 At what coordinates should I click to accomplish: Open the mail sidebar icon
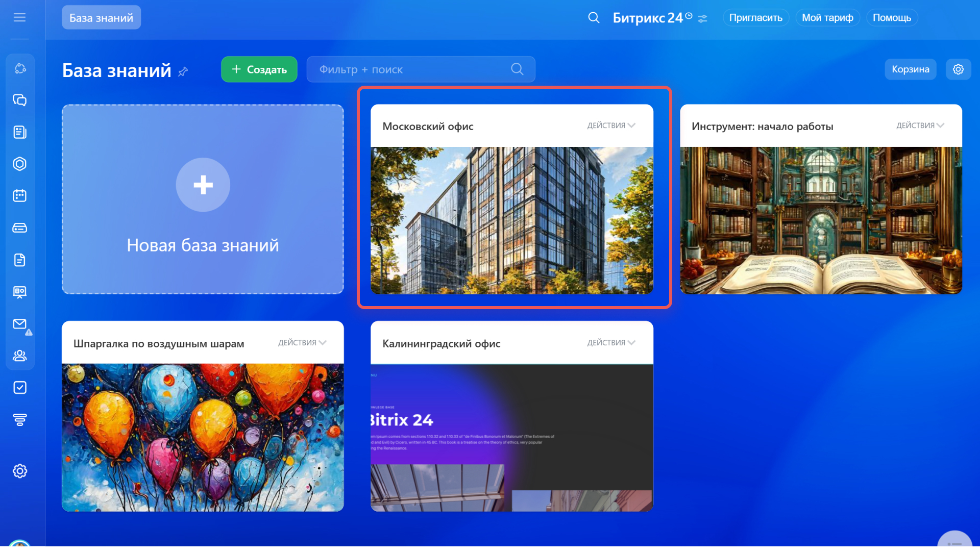(x=19, y=324)
